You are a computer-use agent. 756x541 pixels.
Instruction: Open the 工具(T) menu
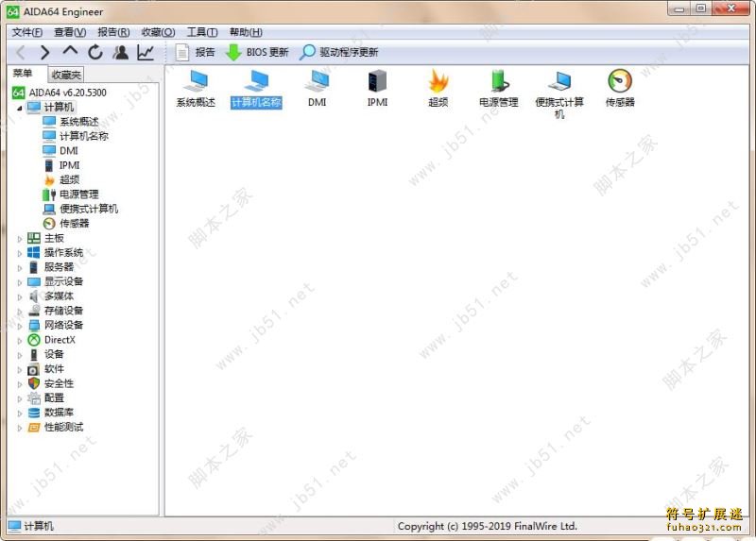202,32
